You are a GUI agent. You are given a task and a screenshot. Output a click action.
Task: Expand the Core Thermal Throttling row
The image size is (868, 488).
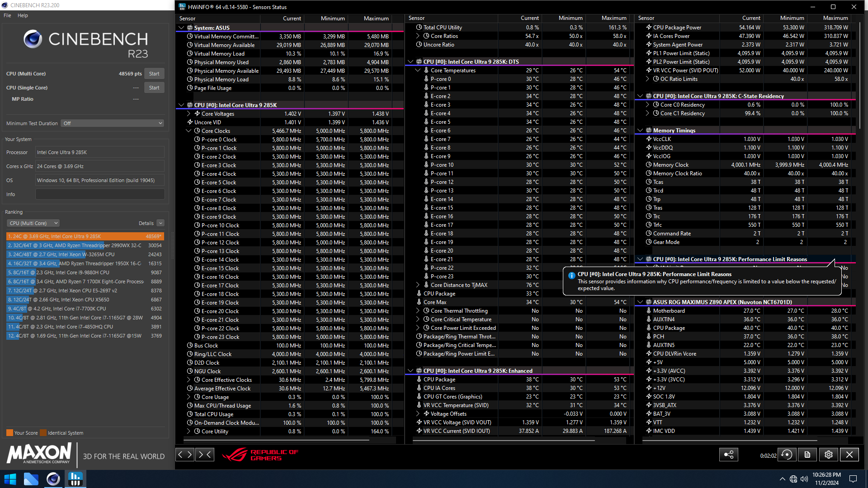418,311
